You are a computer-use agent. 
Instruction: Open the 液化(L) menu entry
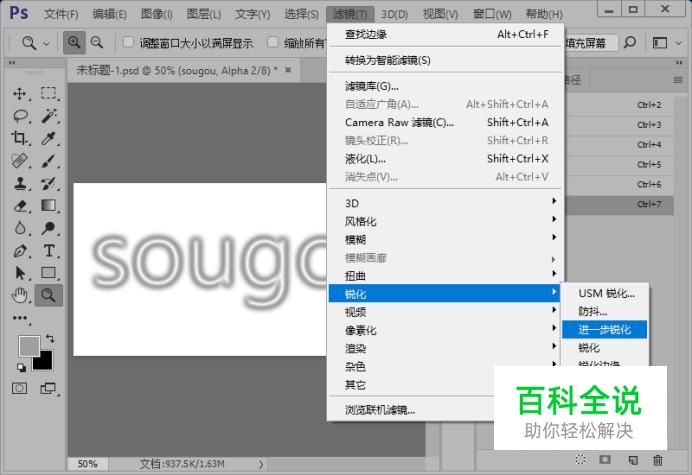pos(446,158)
